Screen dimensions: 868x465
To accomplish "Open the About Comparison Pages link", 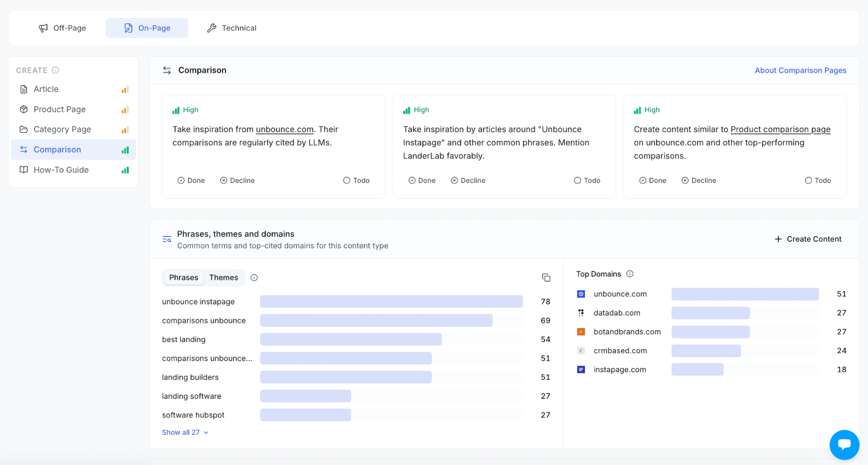I will click(x=800, y=70).
